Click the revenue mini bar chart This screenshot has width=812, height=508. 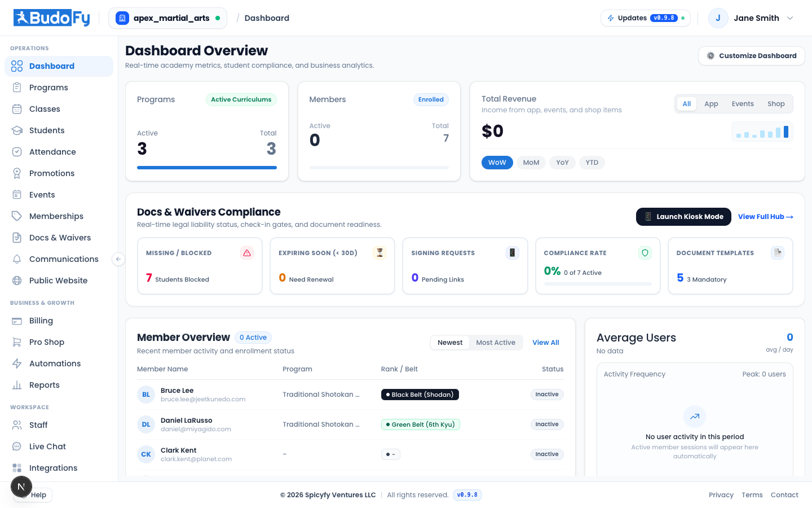coord(762,132)
